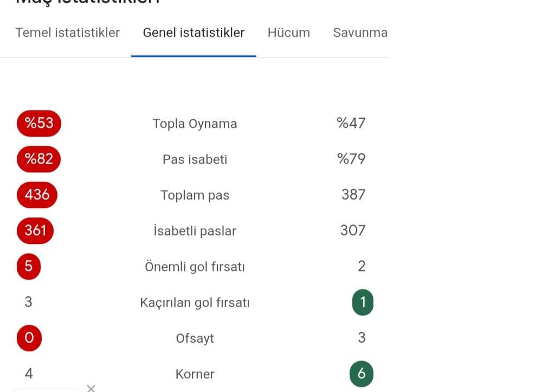Close the small popup with X icon
The image size is (542, 392).
tap(91, 388)
